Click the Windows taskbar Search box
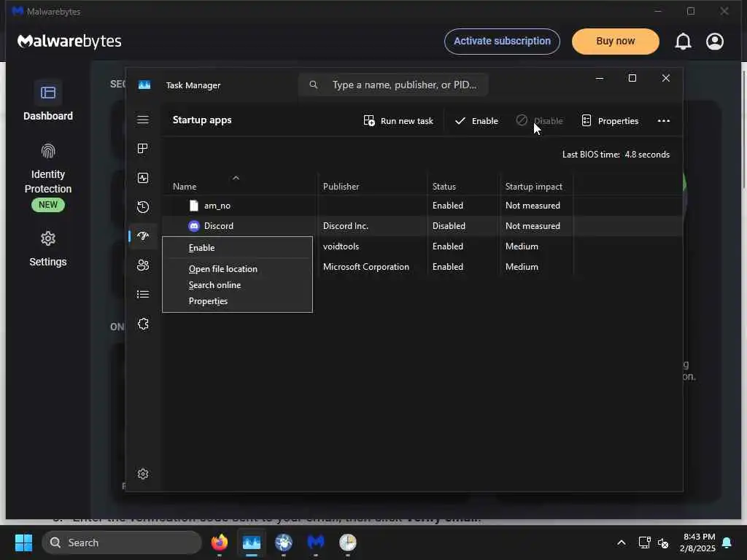 122,542
